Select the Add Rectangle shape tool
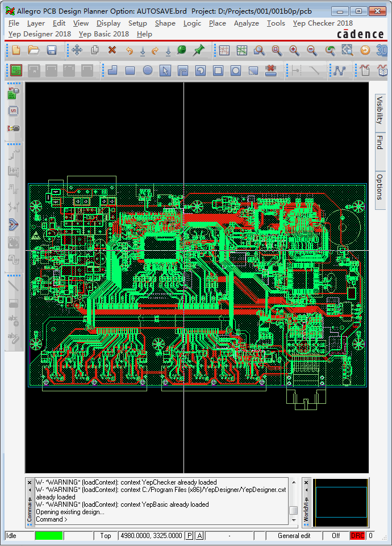The image size is (392, 546). [130, 71]
